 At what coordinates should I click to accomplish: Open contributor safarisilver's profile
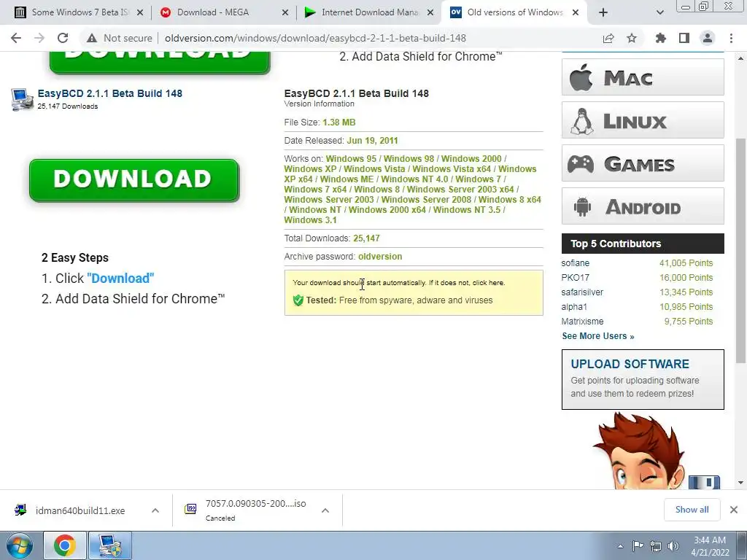582,292
